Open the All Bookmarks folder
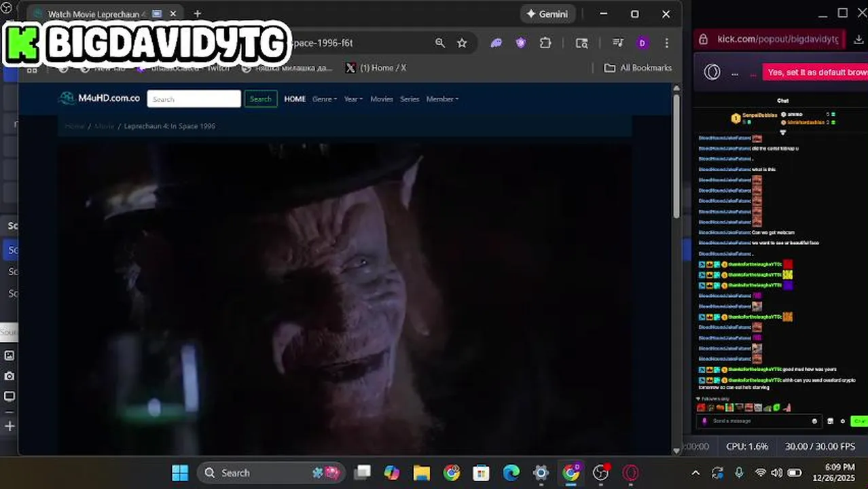 tap(638, 68)
